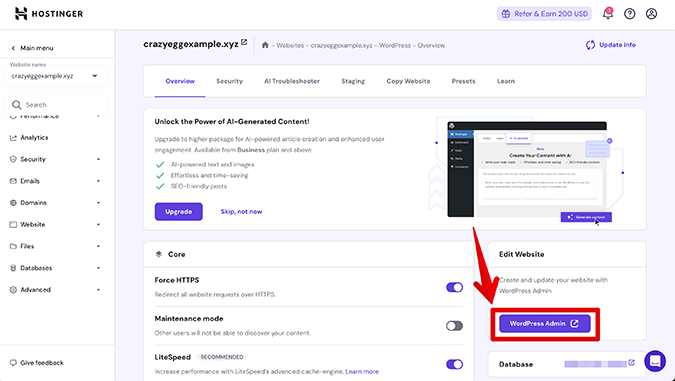Click the search magnifier icon

pos(16,105)
